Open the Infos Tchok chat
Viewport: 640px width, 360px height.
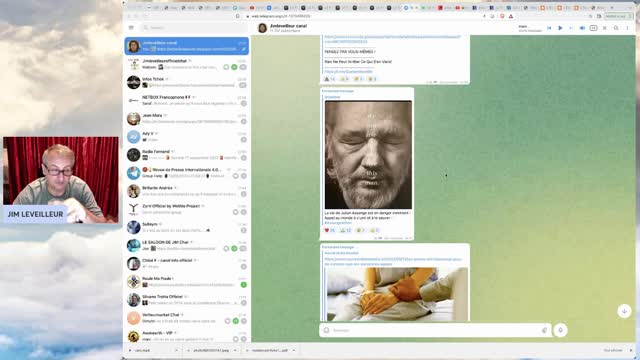pyautogui.click(x=187, y=82)
